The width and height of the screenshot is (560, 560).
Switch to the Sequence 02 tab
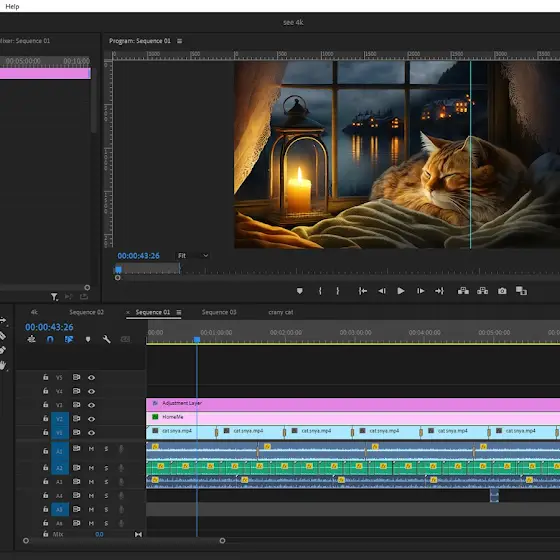[x=86, y=312]
